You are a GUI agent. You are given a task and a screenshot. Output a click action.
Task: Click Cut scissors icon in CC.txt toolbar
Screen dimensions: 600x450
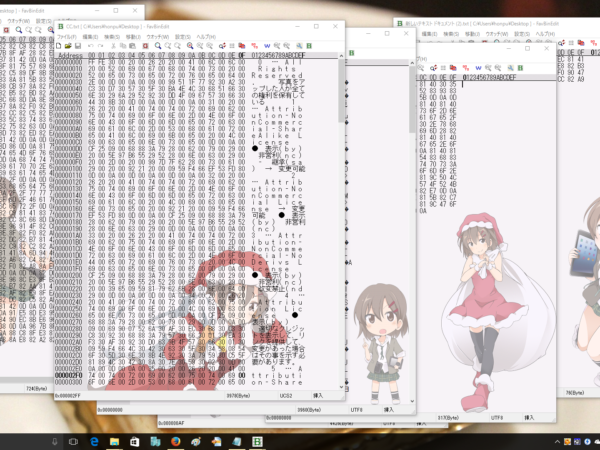[x=113, y=46]
